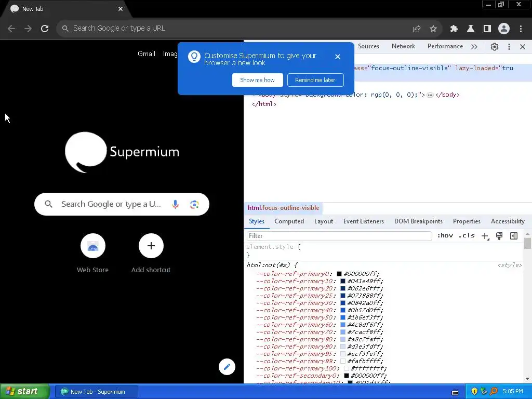532x399 pixels.
Task: Open color swatch for --color-ref-primary80
Action: (343, 340)
